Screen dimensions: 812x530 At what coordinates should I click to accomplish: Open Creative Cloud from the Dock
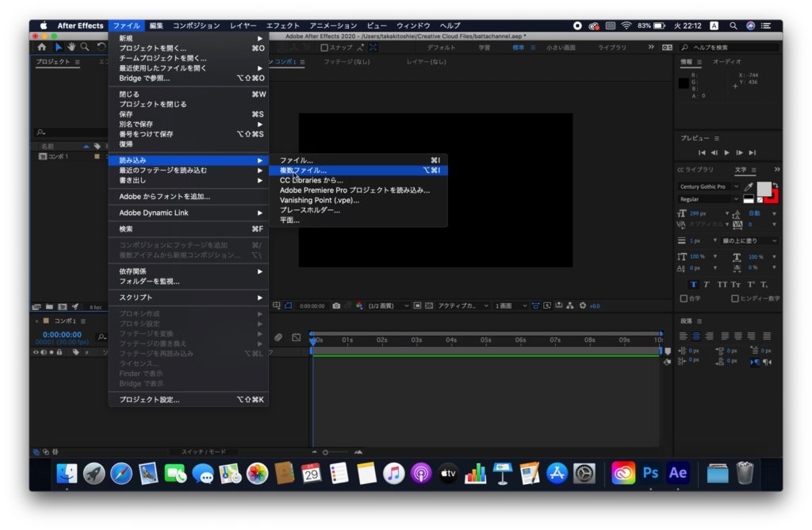coord(623,473)
